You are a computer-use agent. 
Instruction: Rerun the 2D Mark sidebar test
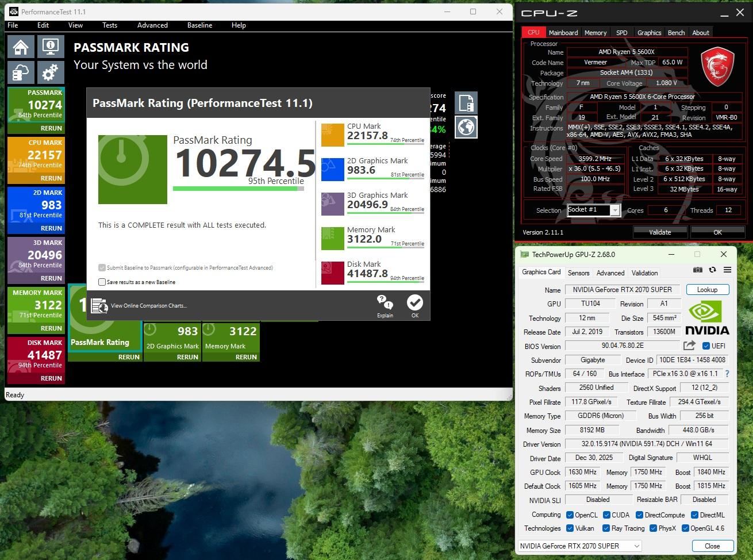pyautogui.click(x=51, y=228)
